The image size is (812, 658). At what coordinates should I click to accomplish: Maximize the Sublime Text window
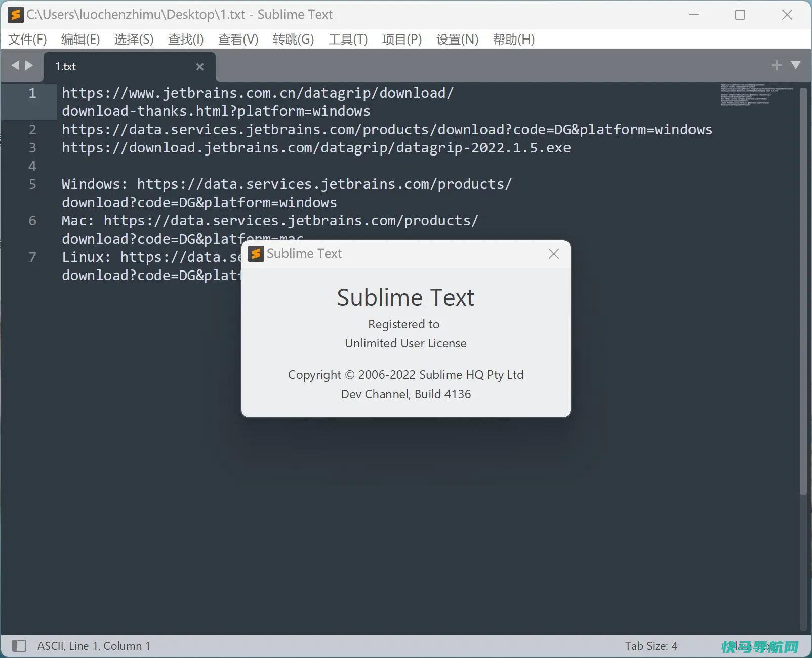pos(740,15)
